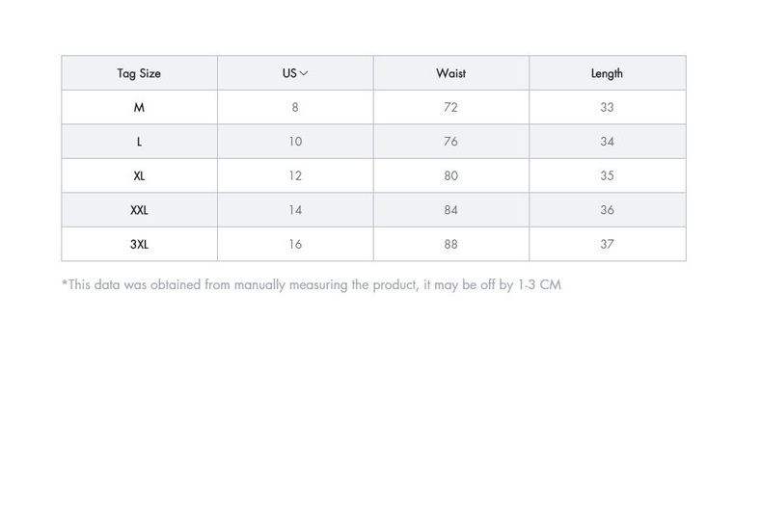Click US size 12 cell
This screenshot has height=532, width=762.
click(x=295, y=175)
